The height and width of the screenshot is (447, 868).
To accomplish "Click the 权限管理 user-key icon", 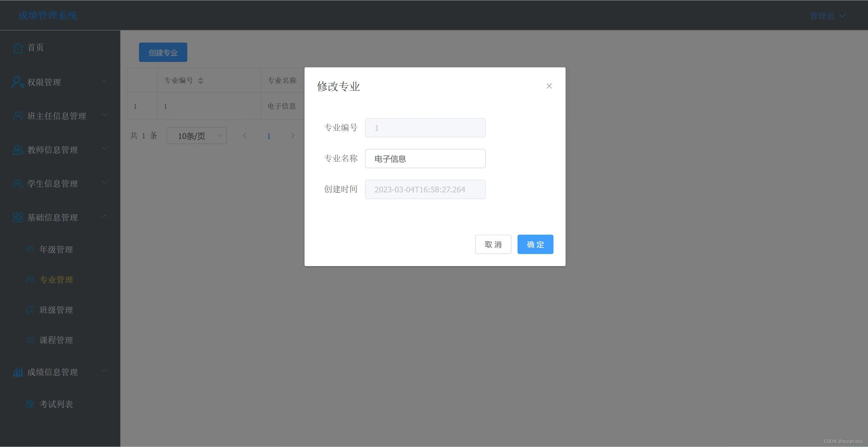I will tap(18, 82).
